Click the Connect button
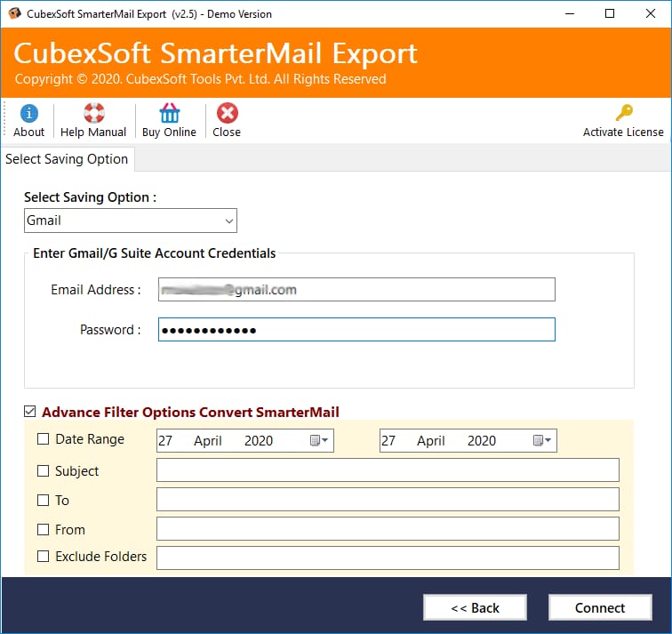The image size is (672, 634). point(600,607)
